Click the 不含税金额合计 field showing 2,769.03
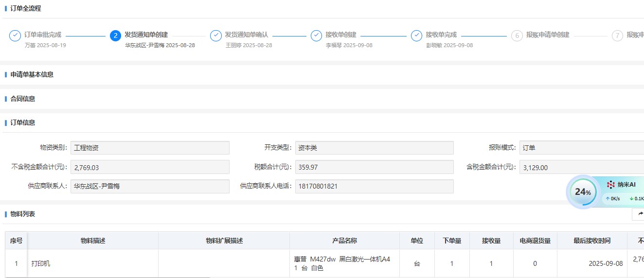The width and height of the screenshot is (644, 278). (150, 167)
